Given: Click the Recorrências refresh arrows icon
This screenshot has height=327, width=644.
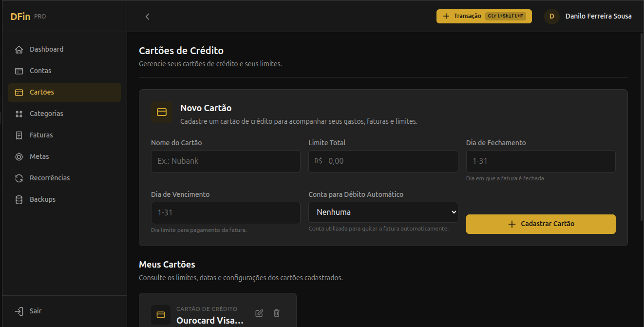Looking at the screenshot, I should [x=19, y=178].
